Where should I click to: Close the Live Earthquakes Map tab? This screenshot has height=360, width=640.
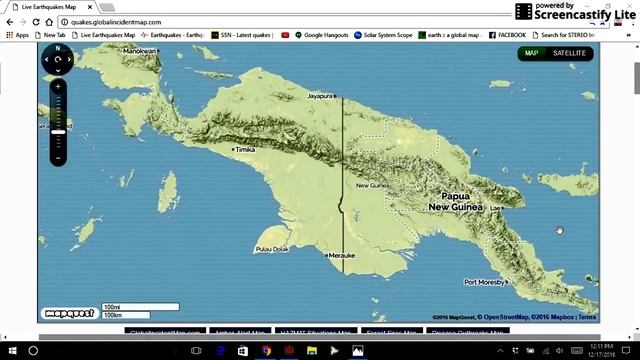pyautogui.click(x=90, y=7)
